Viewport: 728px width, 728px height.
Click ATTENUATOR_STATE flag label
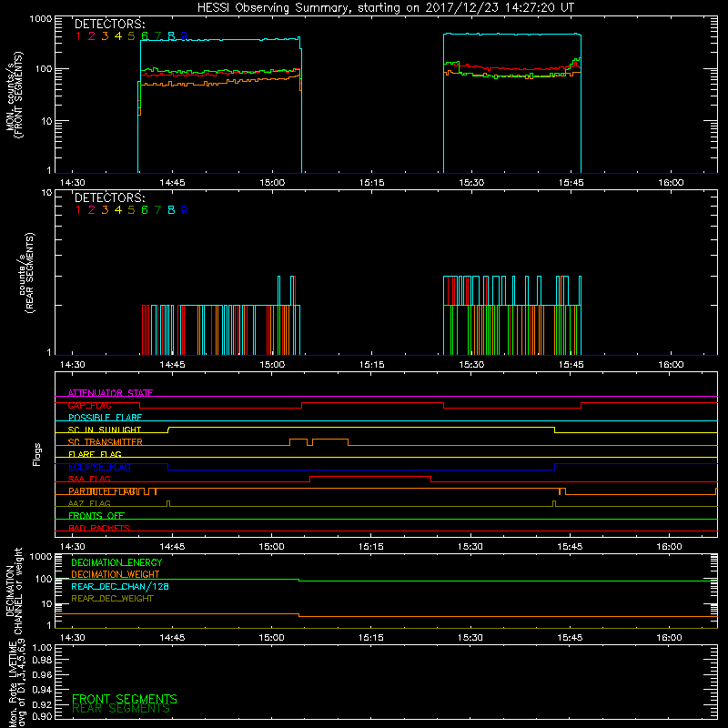point(110,393)
